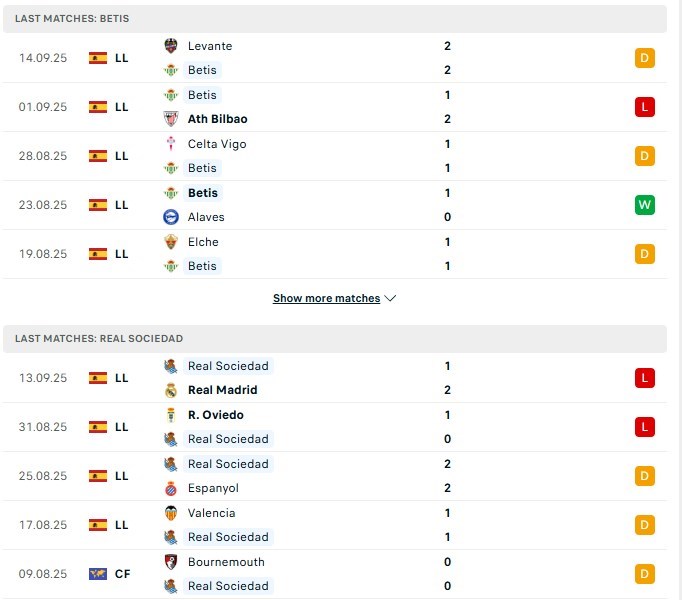Viewport: 682px width, 600px height.
Task: Click the Elche club crest icon
Action: click(x=170, y=241)
